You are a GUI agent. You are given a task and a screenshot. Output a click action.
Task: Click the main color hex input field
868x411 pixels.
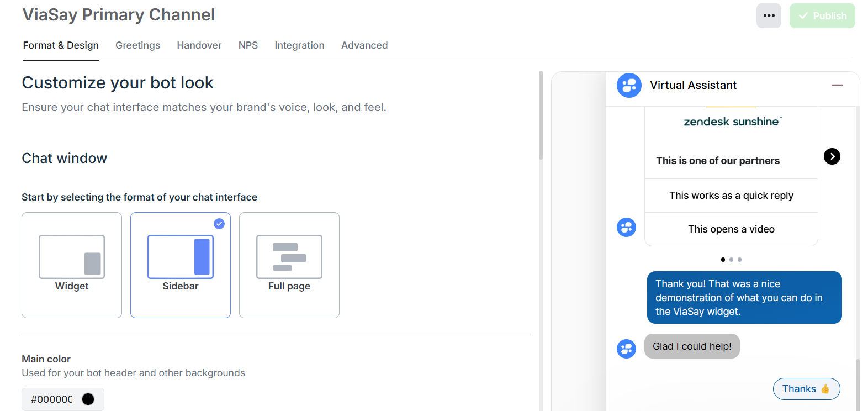pyautogui.click(x=52, y=399)
